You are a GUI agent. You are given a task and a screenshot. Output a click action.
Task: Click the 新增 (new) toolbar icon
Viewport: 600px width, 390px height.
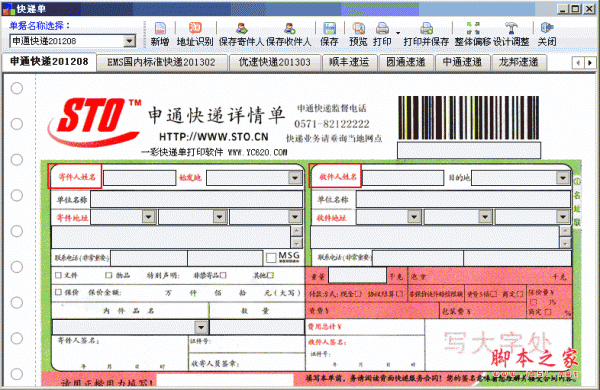click(x=160, y=28)
